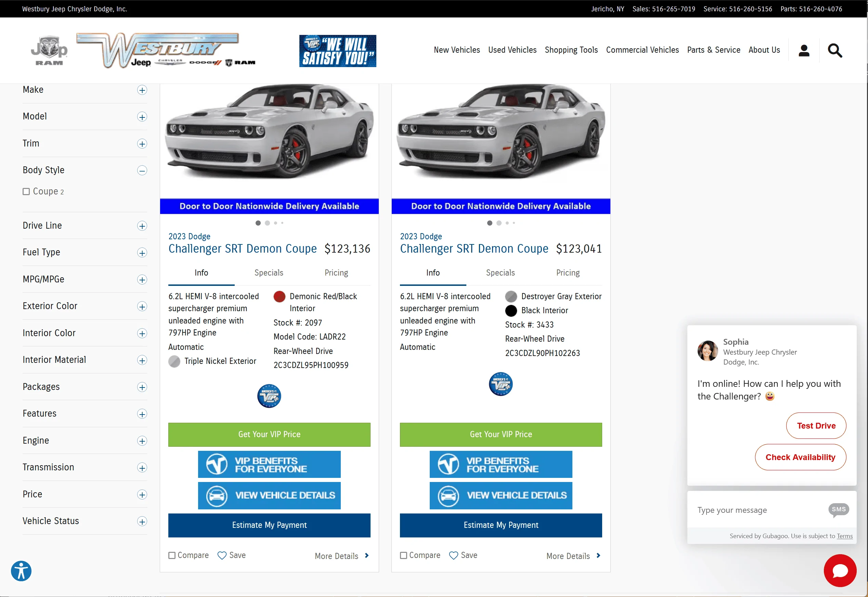The width and height of the screenshot is (868, 597).
Task: Click the SMS icon in chat
Action: tap(839, 509)
